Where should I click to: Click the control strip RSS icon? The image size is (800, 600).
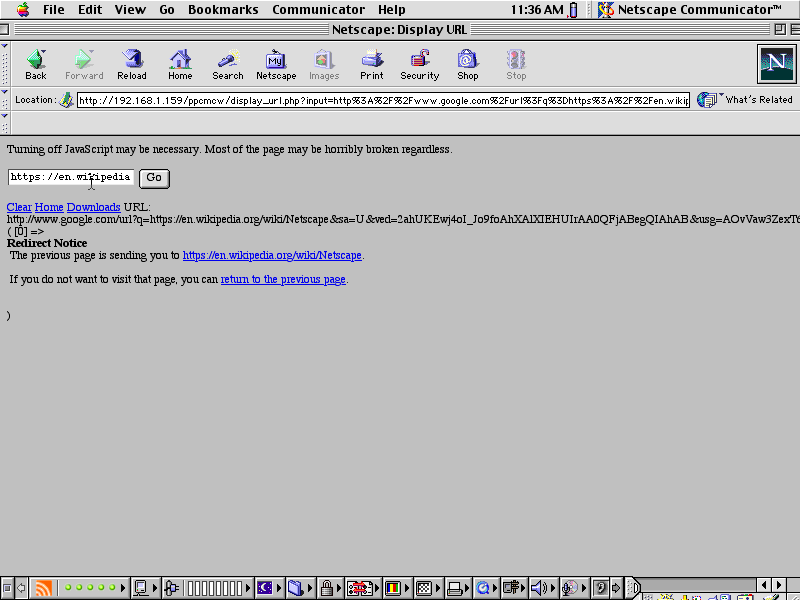[44, 588]
